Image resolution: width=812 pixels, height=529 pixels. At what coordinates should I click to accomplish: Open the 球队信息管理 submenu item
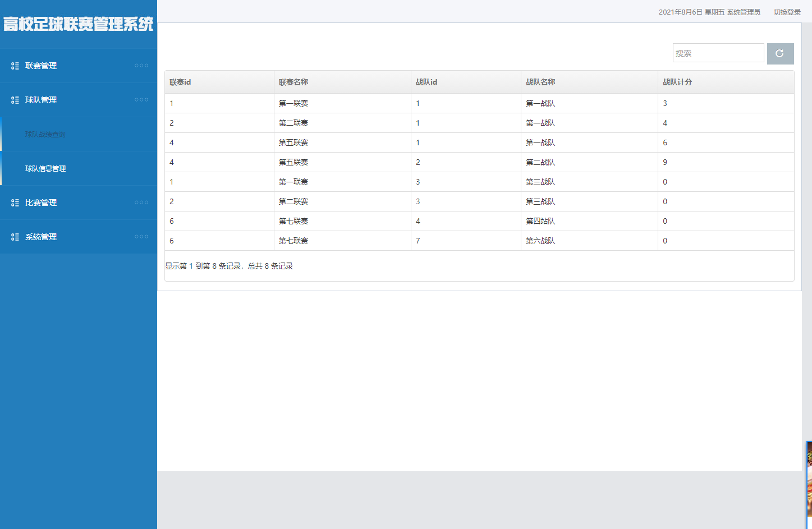click(x=45, y=169)
